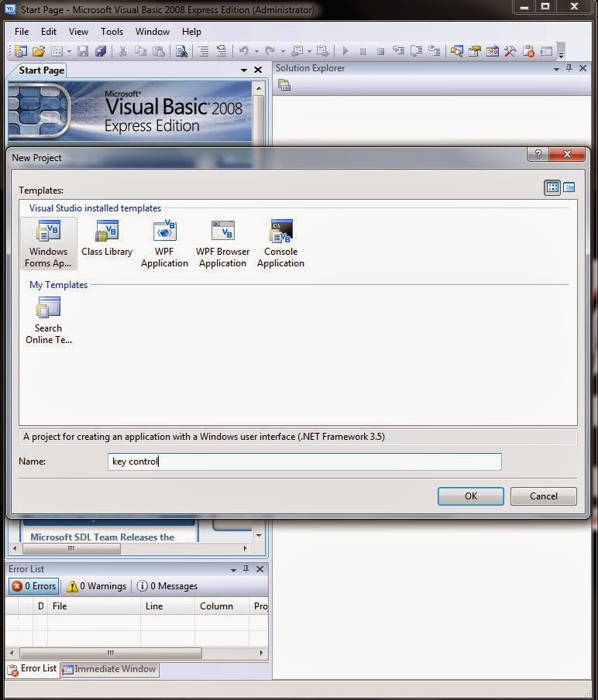This screenshot has width=598, height=700.
Task: Open the Start Page active files dropdown
Action: (x=244, y=70)
